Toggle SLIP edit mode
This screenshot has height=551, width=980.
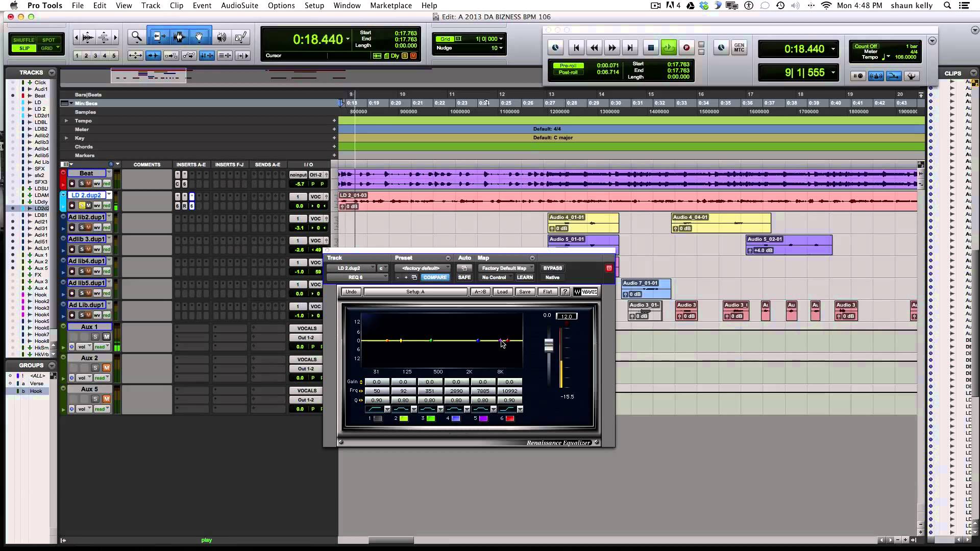click(24, 48)
